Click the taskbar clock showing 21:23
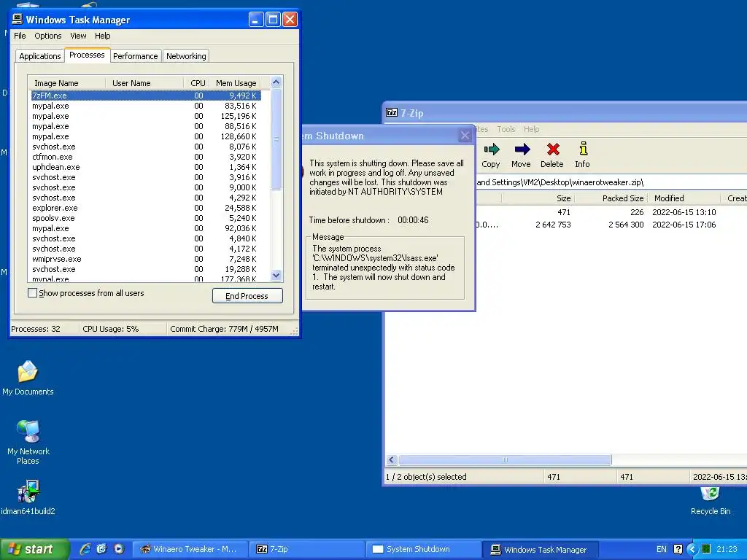747x560 pixels. tap(727, 549)
